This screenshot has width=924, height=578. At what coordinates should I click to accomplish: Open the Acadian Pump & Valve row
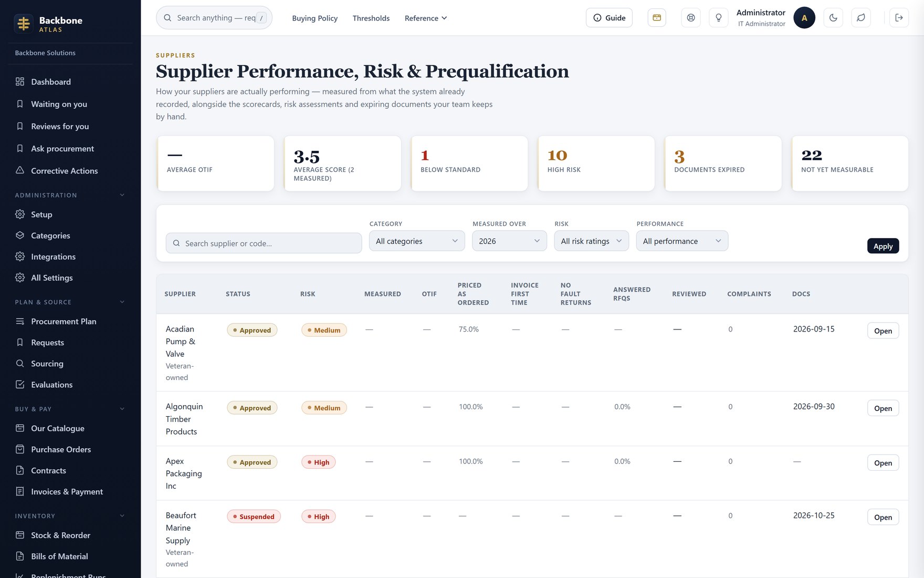click(883, 331)
